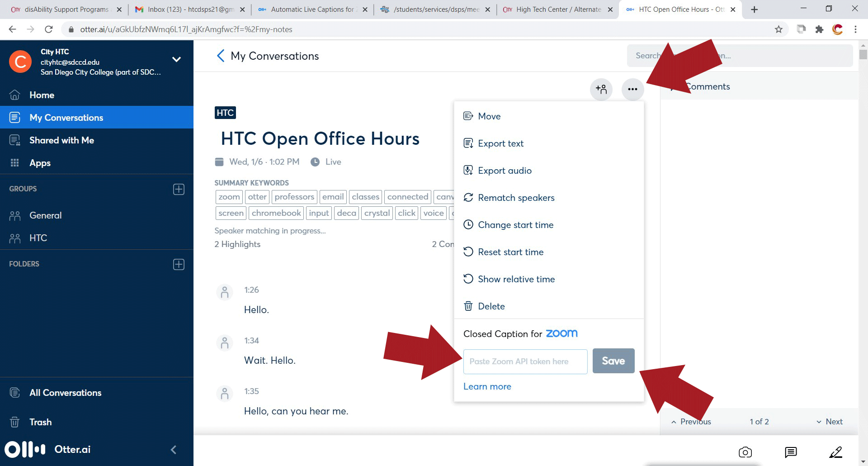This screenshot has width=868, height=466.
Task: Go back using My Conversations chevron
Action: [221, 56]
